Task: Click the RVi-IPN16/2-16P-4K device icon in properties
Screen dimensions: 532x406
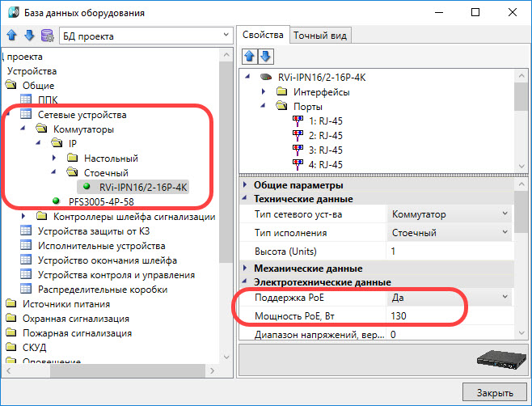Action: (266, 77)
